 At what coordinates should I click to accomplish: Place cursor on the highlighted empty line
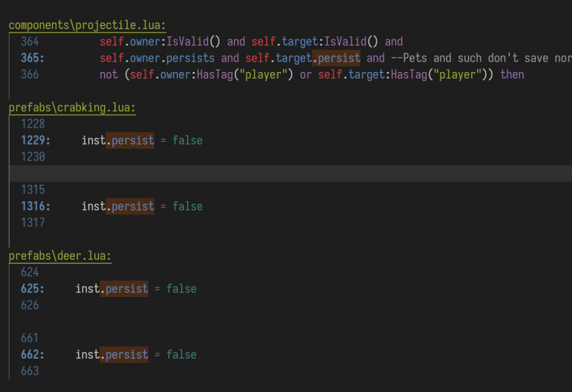coord(290,174)
